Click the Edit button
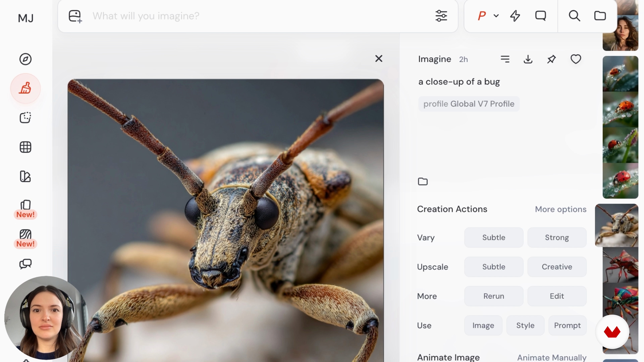The height and width of the screenshot is (362, 644). point(557,296)
